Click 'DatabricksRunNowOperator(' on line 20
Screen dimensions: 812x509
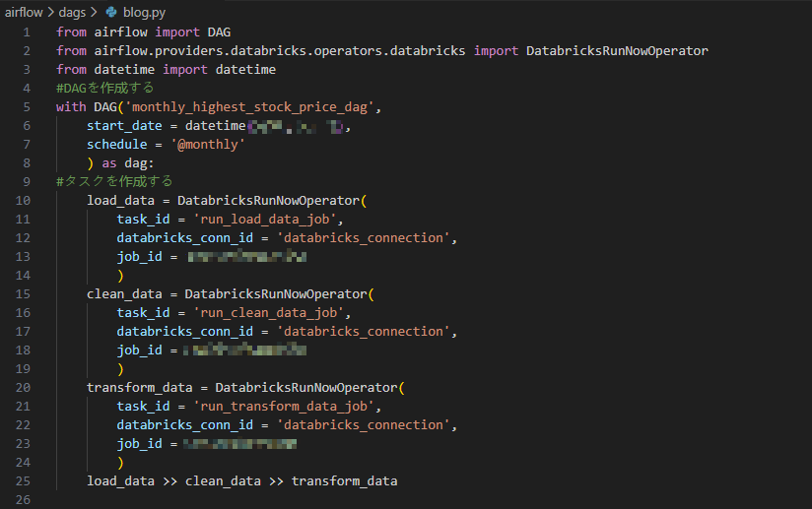point(310,388)
